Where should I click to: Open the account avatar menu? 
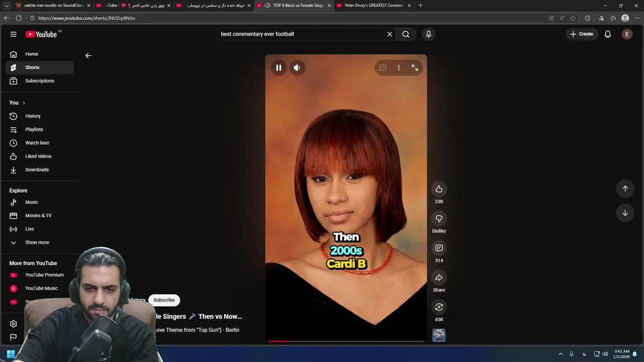tap(627, 34)
